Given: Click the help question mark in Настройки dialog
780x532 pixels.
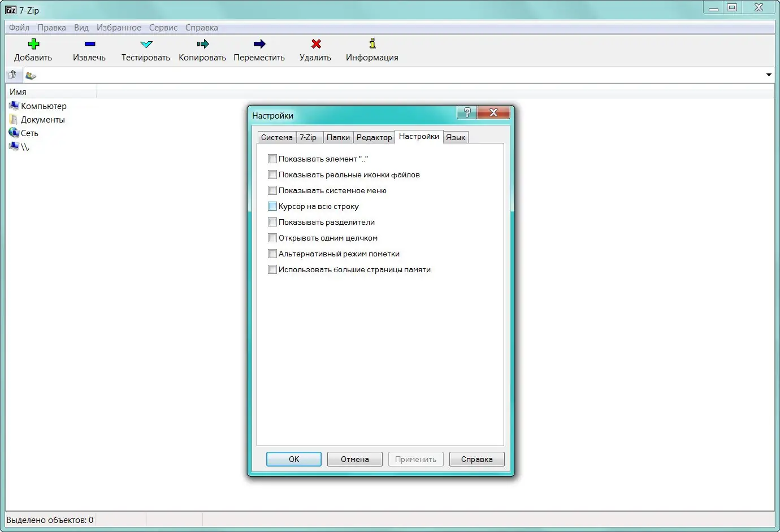Looking at the screenshot, I should point(467,112).
